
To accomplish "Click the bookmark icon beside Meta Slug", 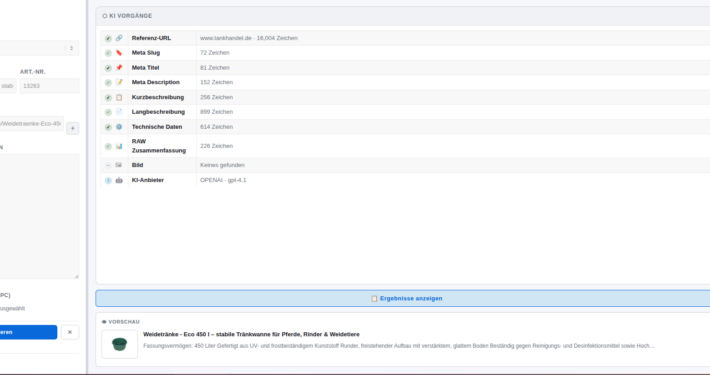I will coord(119,53).
